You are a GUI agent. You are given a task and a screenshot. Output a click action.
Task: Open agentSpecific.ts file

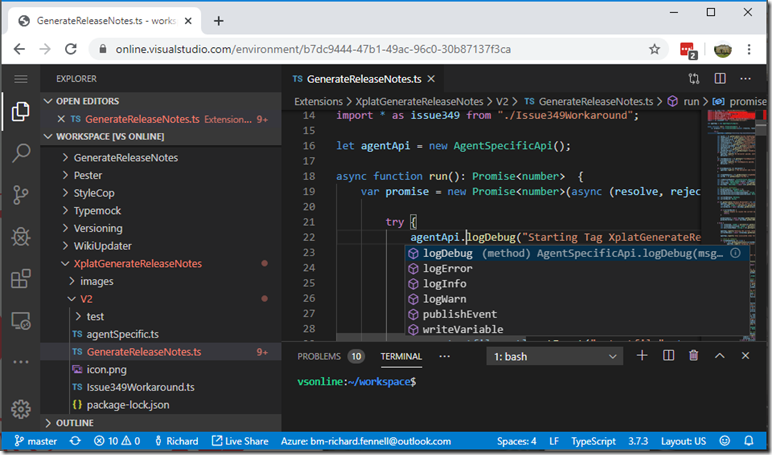point(123,334)
